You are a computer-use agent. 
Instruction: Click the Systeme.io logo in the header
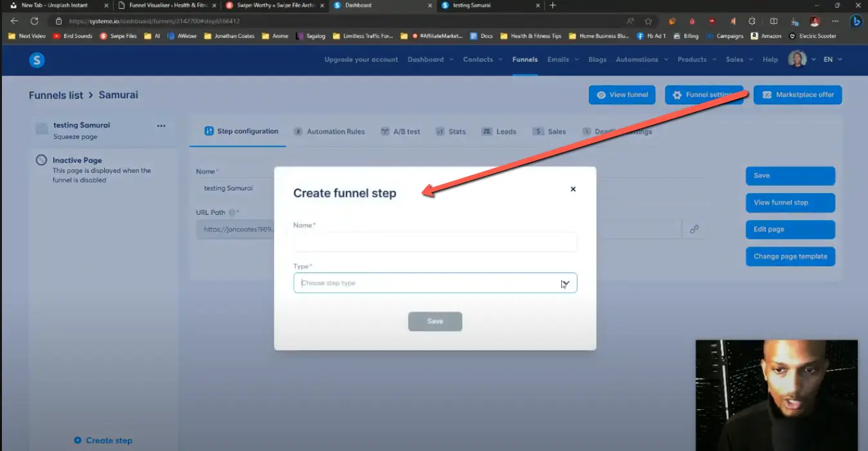click(x=37, y=59)
